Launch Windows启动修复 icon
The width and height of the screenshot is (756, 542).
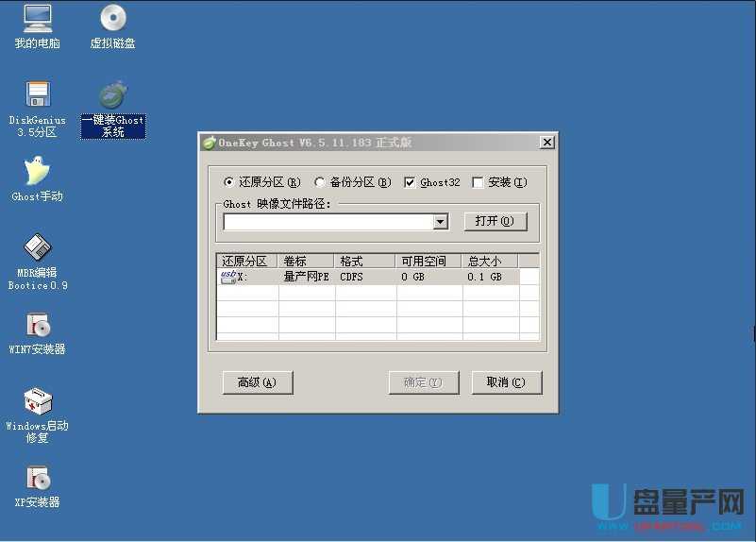[x=37, y=401]
